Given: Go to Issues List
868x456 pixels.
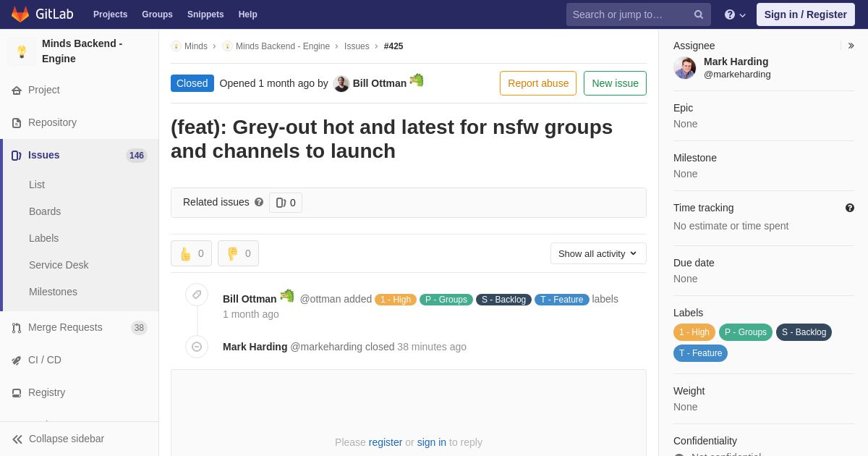Looking at the screenshot, I should [37, 185].
